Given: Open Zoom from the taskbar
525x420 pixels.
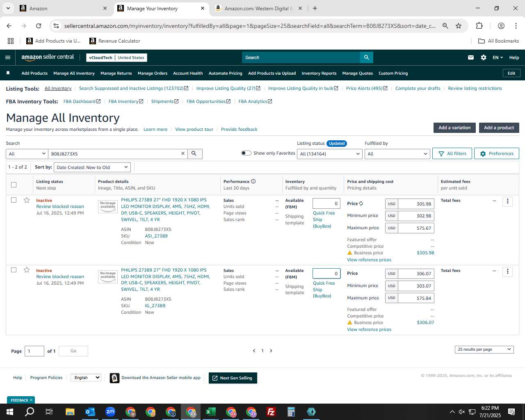Looking at the screenshot, I should click(110, 412).
